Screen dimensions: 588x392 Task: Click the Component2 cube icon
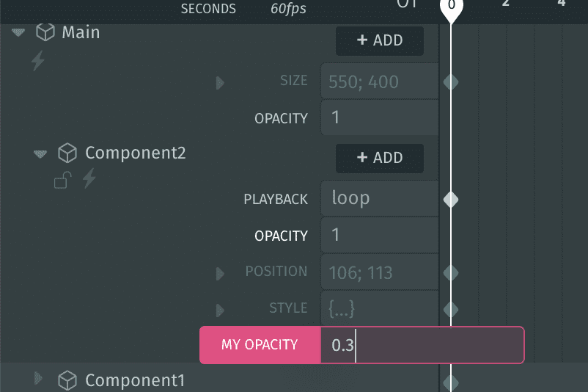pos(67,153)
